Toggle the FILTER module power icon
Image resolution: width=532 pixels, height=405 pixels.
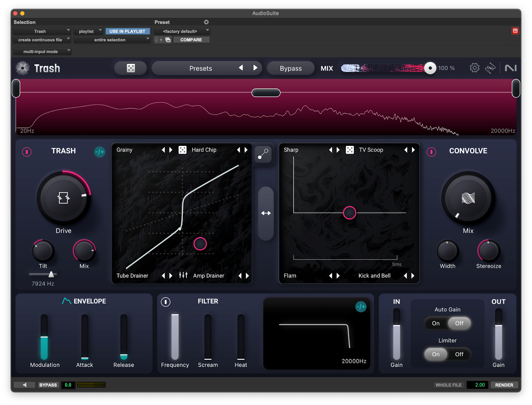pyautogui.click(x=166, y=302)
